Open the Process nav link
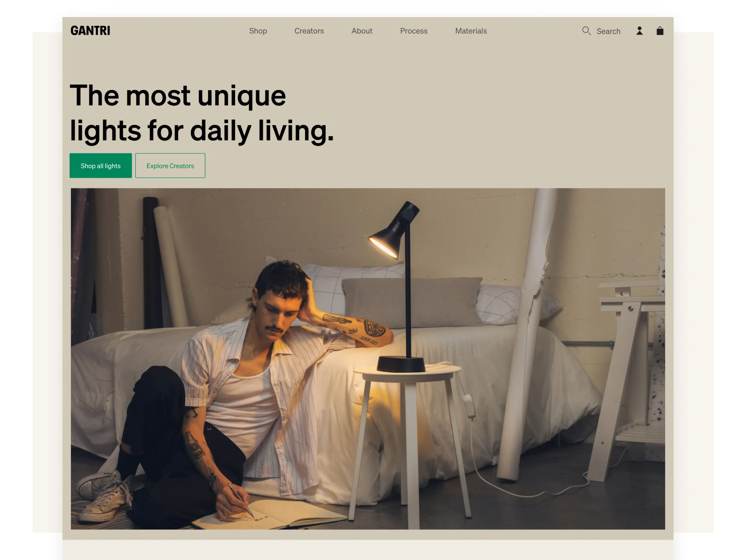Image resolution: width=747 pixels, height=560 pixels. tap(414, 31)
